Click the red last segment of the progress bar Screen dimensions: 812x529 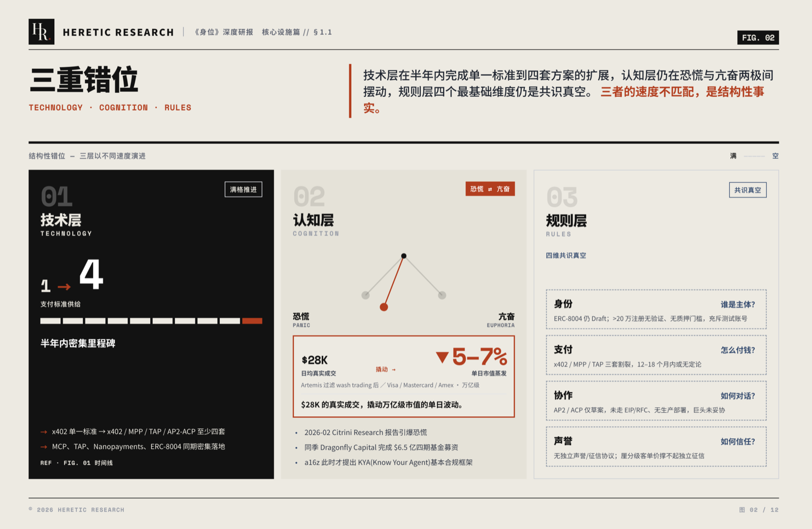pos(252,321)
